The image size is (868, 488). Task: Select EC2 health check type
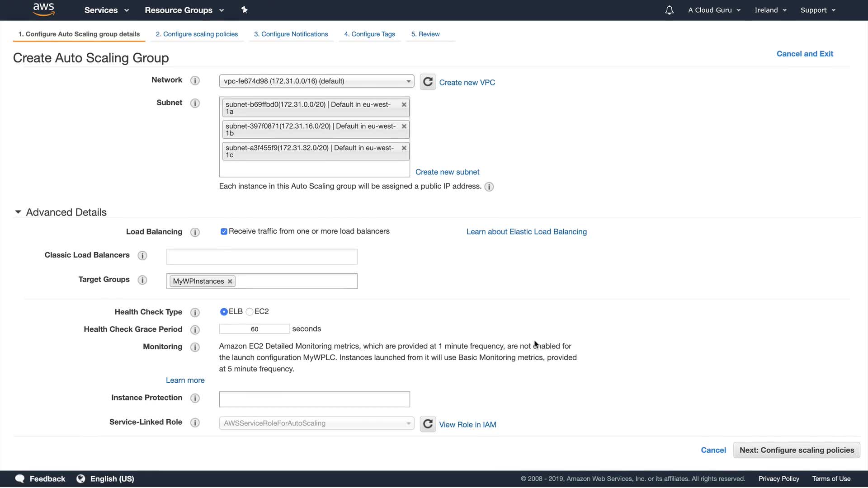point(250,312)
